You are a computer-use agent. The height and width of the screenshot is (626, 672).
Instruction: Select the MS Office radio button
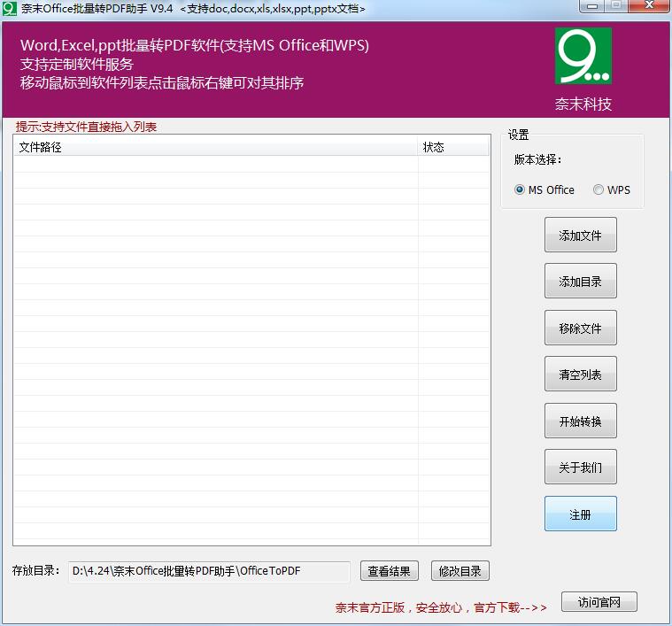tap(520, 189)
